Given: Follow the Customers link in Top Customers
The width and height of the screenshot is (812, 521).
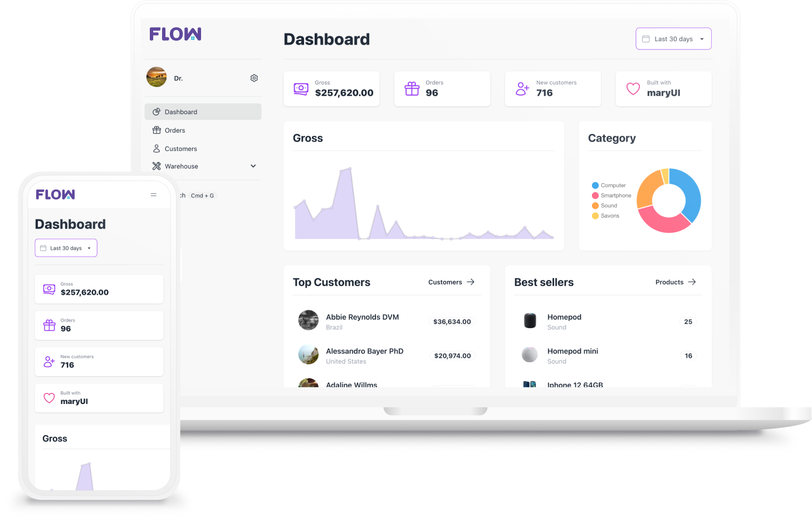Looking at the screenshot, I should pos(451,283).
